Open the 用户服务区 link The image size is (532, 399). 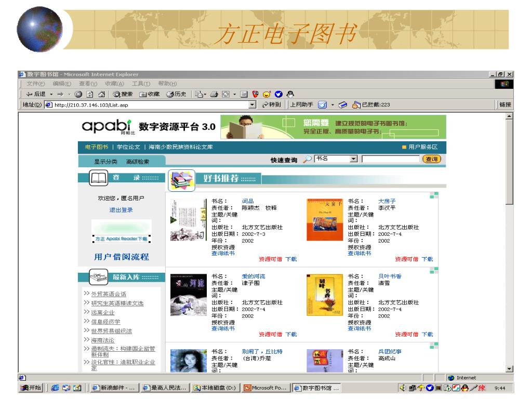[x=423, y=147]
